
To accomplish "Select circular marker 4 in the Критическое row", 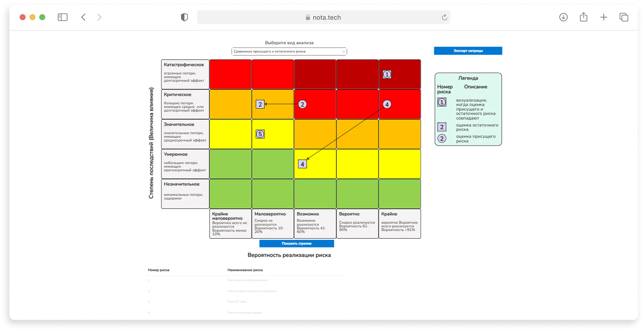I will point(387,104).
